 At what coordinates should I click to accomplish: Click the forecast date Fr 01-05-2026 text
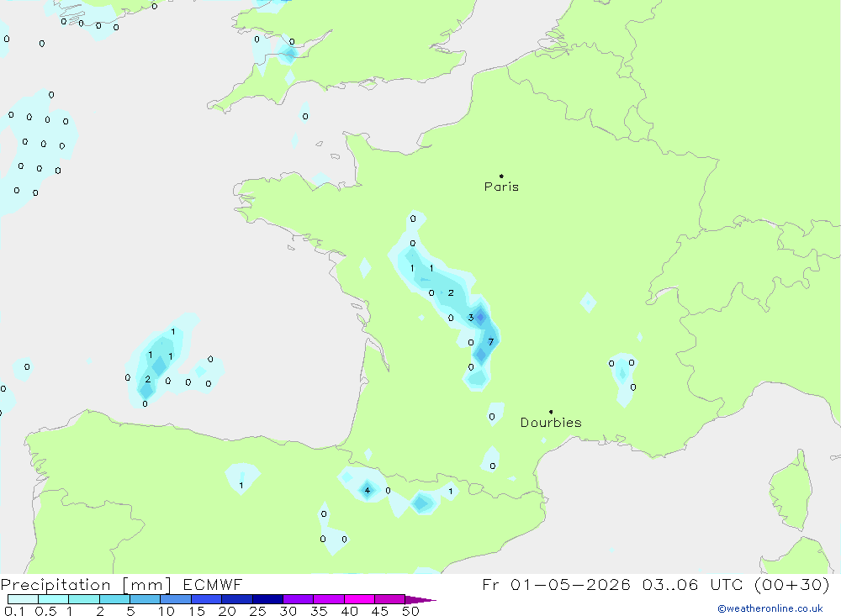click(556, 584)
